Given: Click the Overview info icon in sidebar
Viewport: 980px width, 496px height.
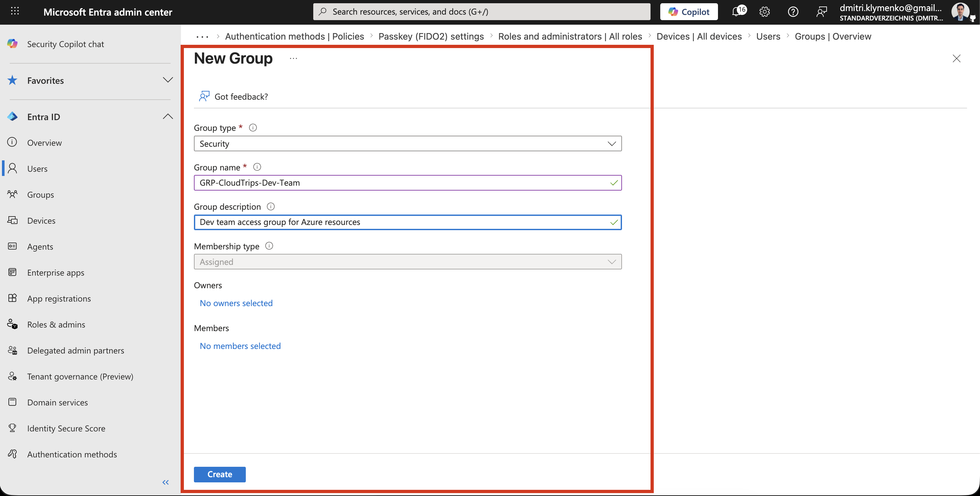Looking at the screenshot, I should [x=12, y=143].
